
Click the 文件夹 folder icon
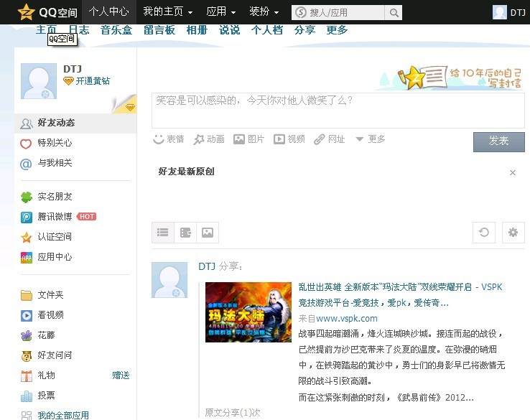(x=27, y=295)
